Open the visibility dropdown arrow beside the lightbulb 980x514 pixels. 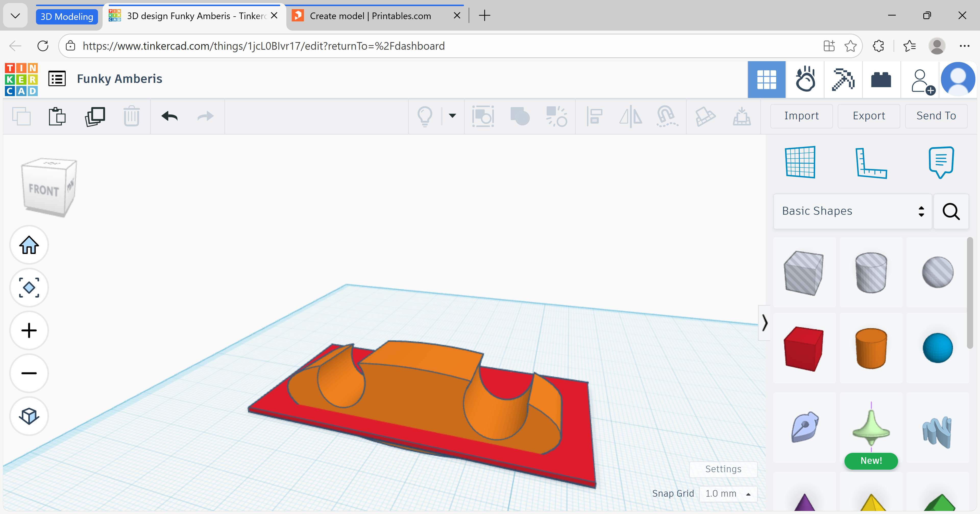pos(452,115)
